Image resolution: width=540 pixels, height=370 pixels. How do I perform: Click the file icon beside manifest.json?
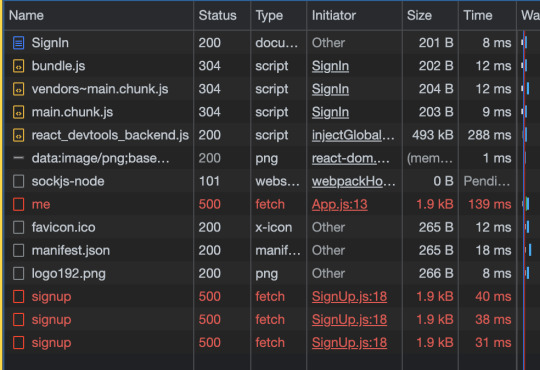tap(19, 250)
